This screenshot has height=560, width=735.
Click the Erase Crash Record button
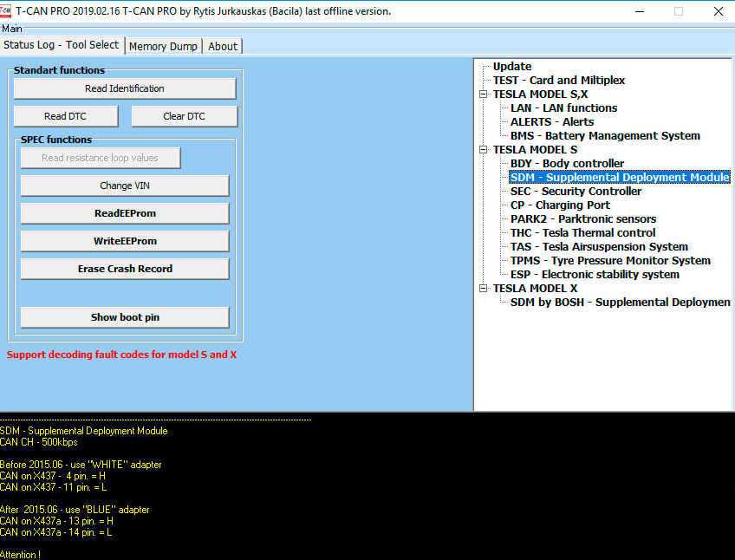125,269
